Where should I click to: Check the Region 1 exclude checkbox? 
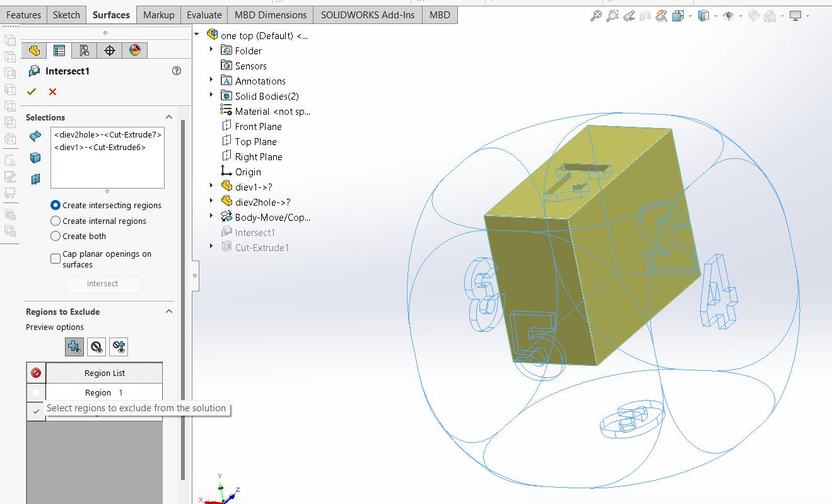click(36, 392)
